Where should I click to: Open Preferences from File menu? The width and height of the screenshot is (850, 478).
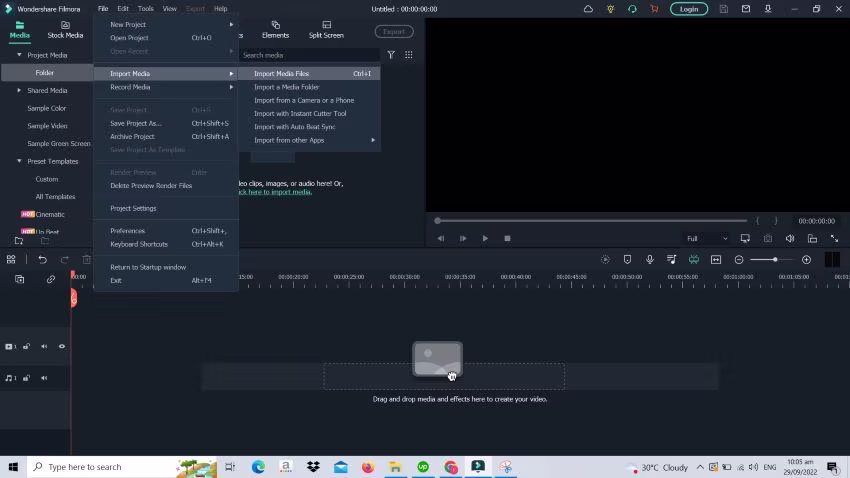tap(166, 231)
